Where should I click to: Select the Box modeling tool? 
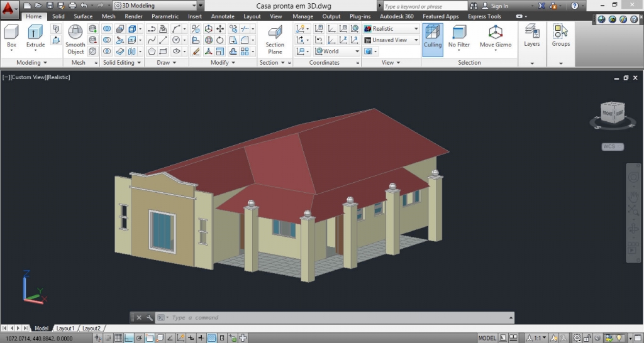12,36
